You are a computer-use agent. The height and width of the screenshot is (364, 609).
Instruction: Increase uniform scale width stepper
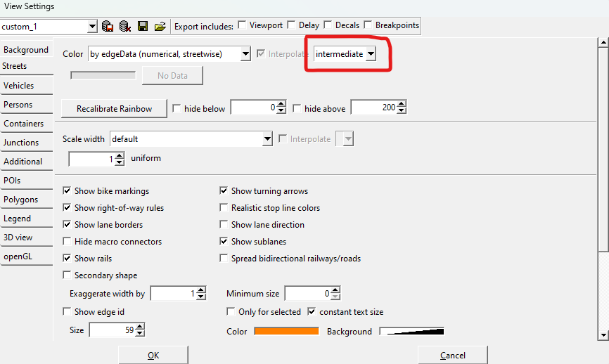pyautogui.click(x=120, y=155)
